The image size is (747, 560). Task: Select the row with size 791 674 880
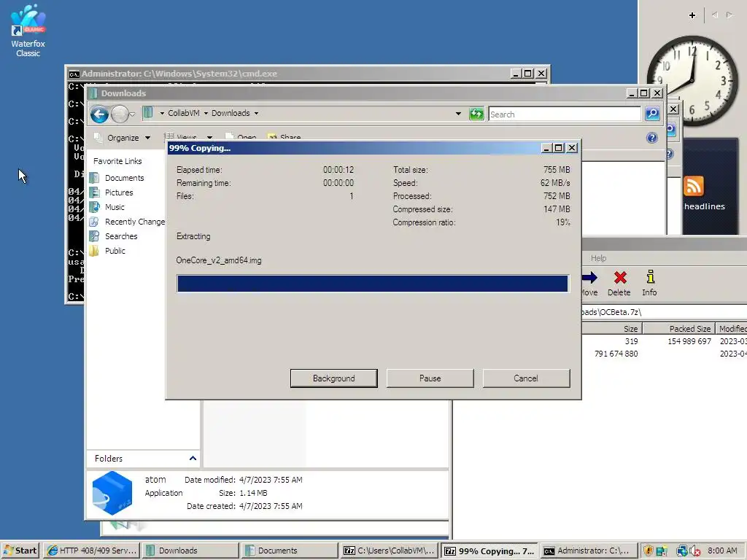(x=664, y=354)
